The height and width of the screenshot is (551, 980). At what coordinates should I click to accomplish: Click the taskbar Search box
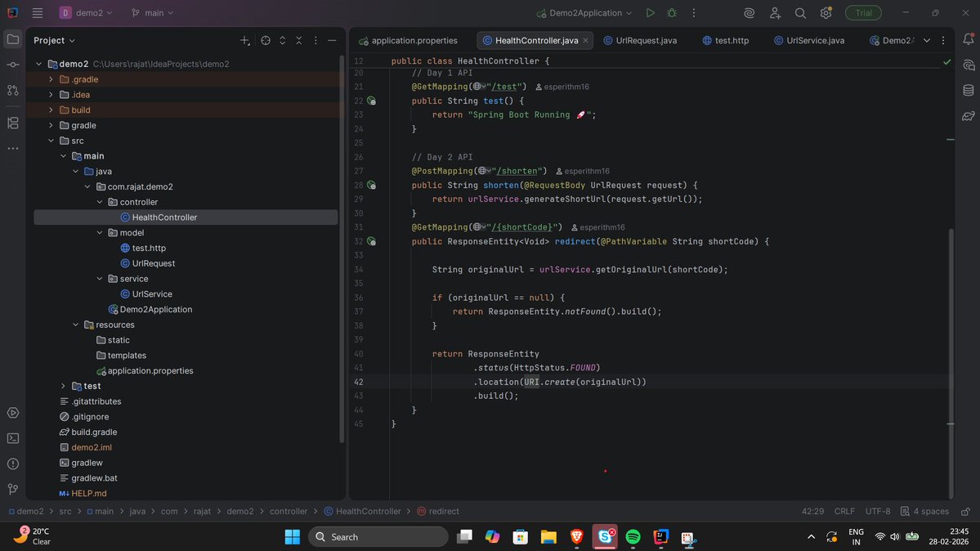[378, 536]
